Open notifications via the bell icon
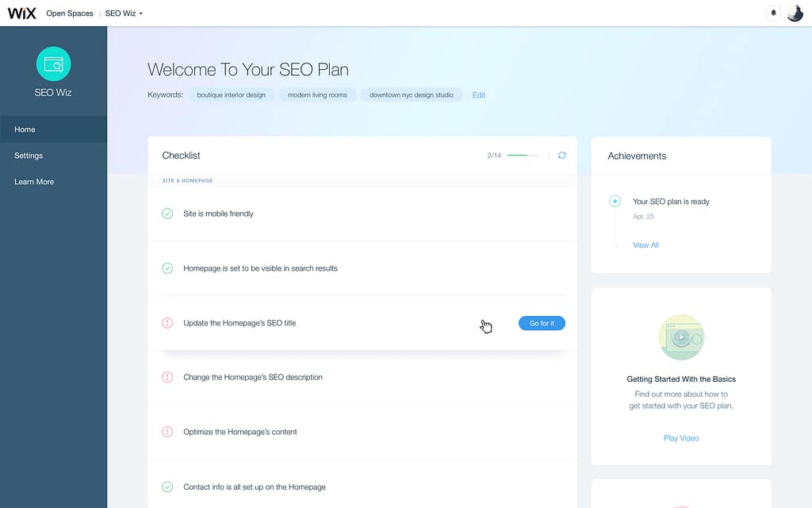The height and width of the screenshot is (508, 812). tap(773, 13)
